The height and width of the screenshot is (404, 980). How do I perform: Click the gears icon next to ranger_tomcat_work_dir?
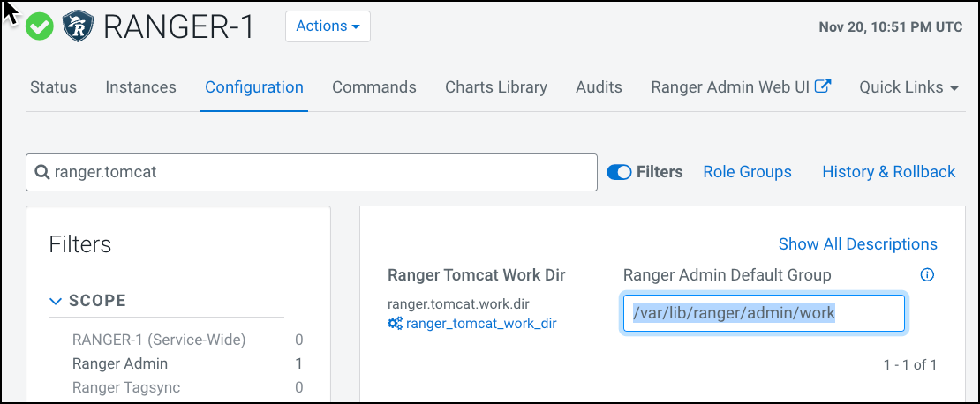[395, 324]
